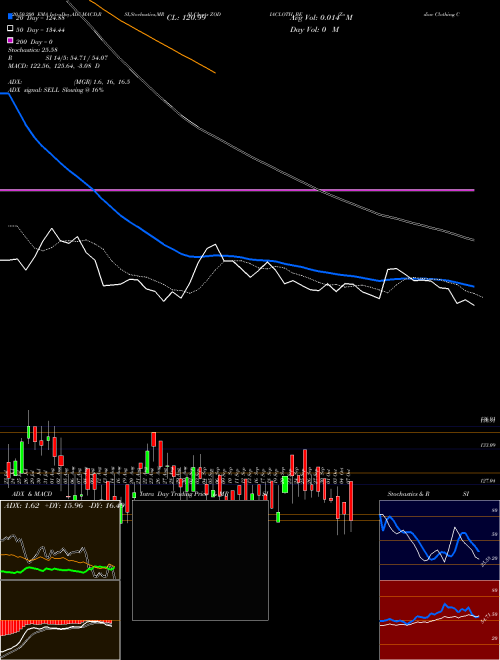Click the 'Day Vol: 0 M' text
The width and height of the screenshot is (500, 660).
coord(314,30)
